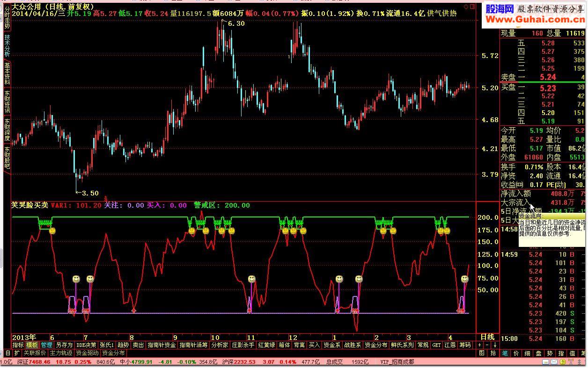The height and width of the screenshot is (368, 588).
Task: Select 趋势 indicator template
Action: (x=124, y=345)
